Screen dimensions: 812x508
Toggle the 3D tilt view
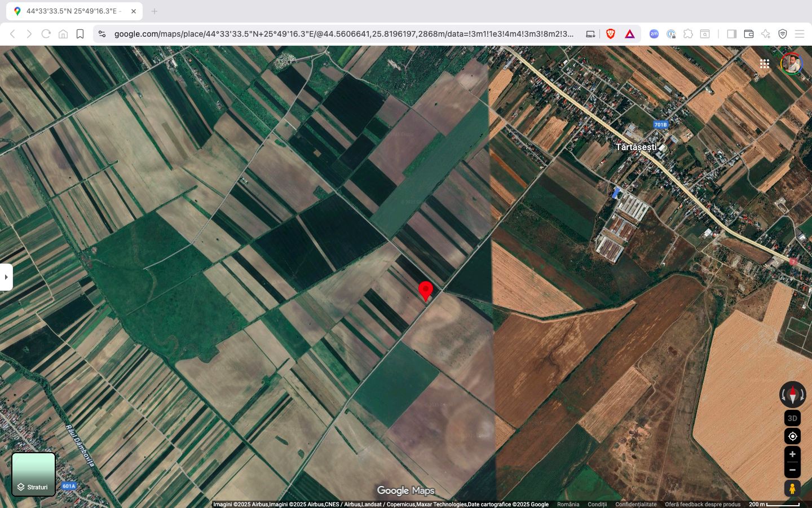(x=792, y=418)
